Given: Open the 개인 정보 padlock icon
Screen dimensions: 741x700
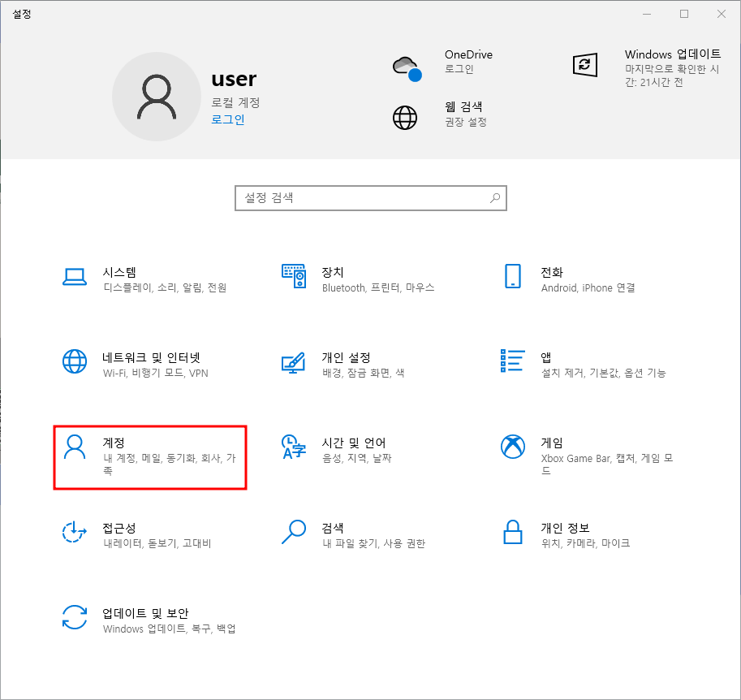Looking at the screenshot, I should [513, 532].
